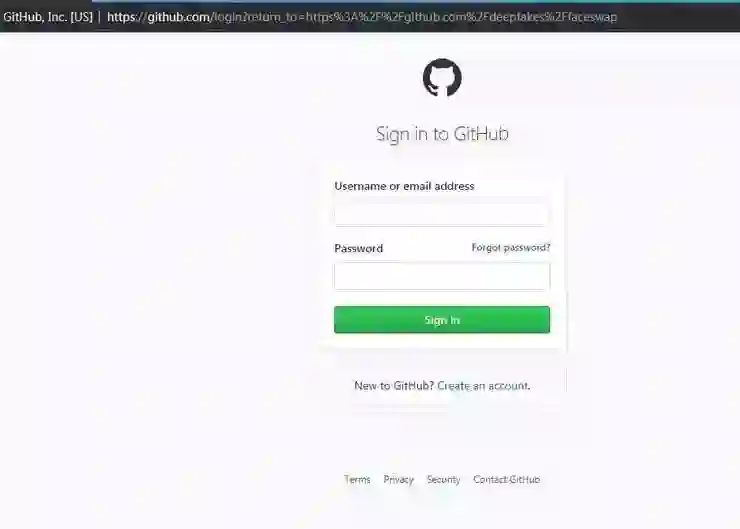Click the login?return_to part of the URL

[256, 17]
